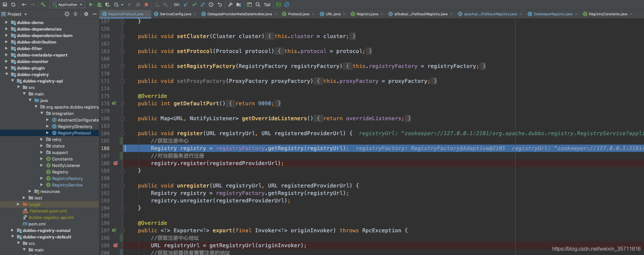
Task: Select RegistryProtocol in the project tree
Action: [74, 133]
